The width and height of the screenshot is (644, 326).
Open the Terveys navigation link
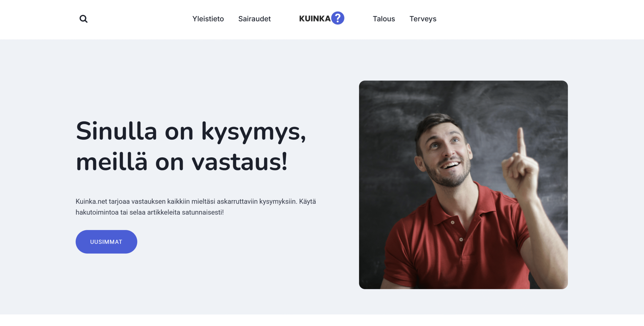tap(423, 19)
